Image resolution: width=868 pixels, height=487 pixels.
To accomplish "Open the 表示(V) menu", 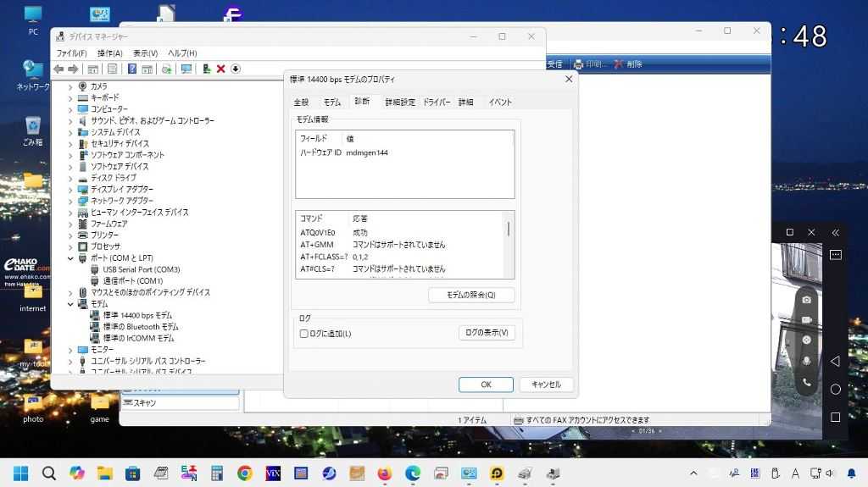I will (x=145, y=53).
